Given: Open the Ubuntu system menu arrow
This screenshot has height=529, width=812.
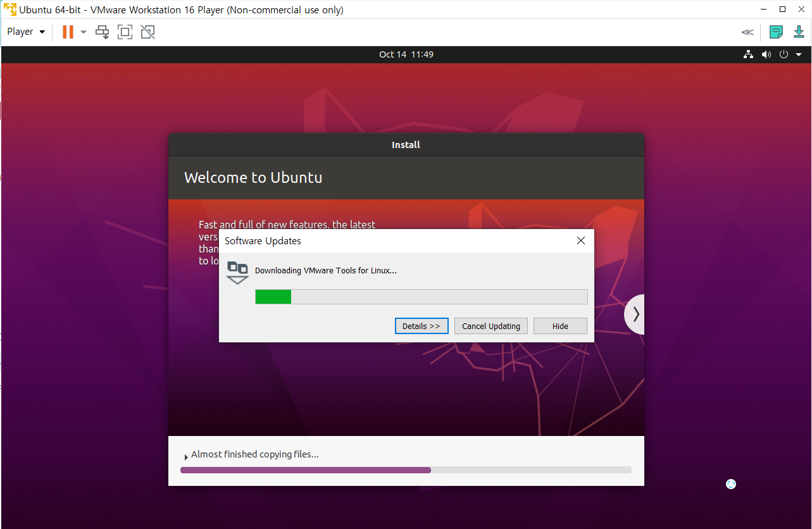Looking at the screenshot, I should click(799, 54).
